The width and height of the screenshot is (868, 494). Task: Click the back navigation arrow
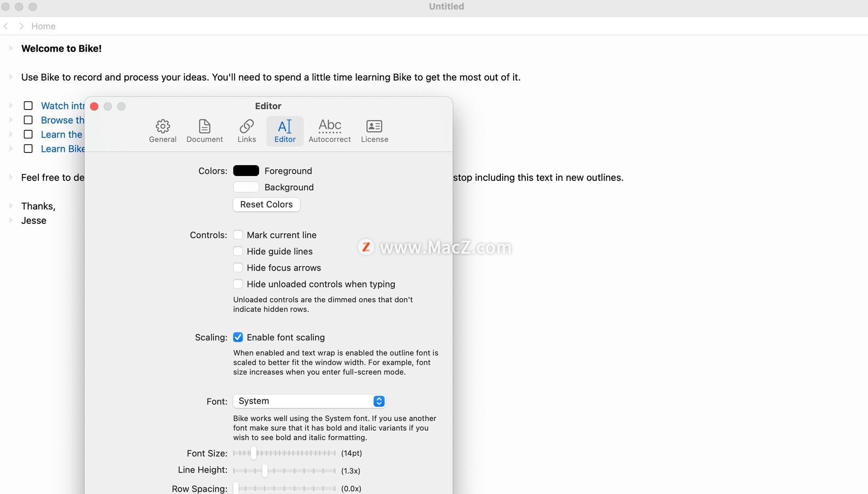[x=6, y=26]
